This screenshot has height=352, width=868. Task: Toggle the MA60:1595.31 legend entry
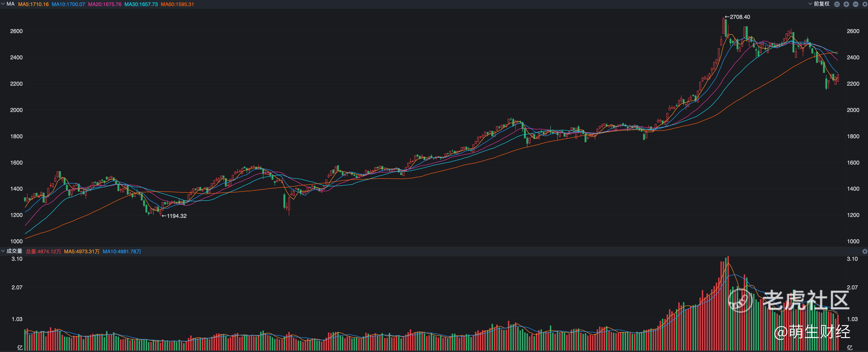pyautogui.click(x=178, y=4)
